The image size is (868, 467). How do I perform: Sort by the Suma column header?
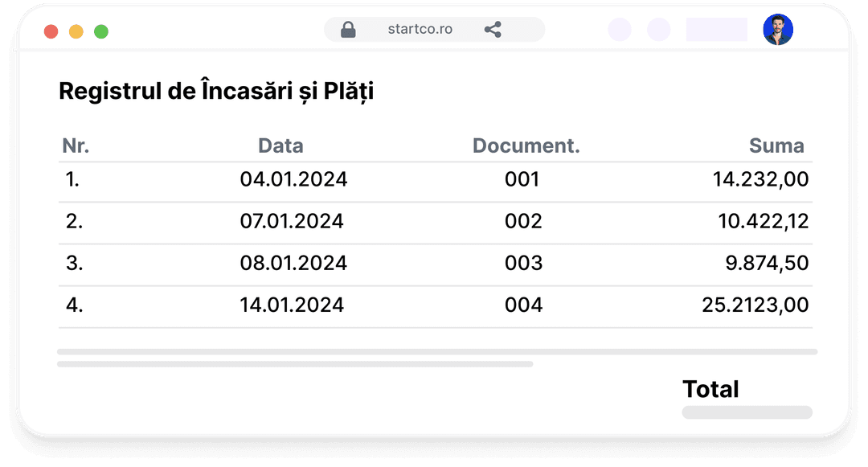[x=776, y=145]
